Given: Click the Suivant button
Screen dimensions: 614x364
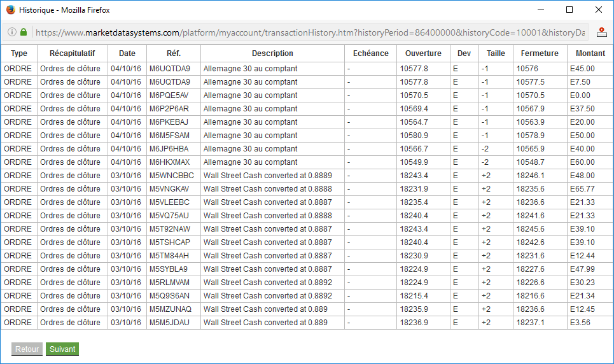Looking at the screenshot, I should pos(62,349).
